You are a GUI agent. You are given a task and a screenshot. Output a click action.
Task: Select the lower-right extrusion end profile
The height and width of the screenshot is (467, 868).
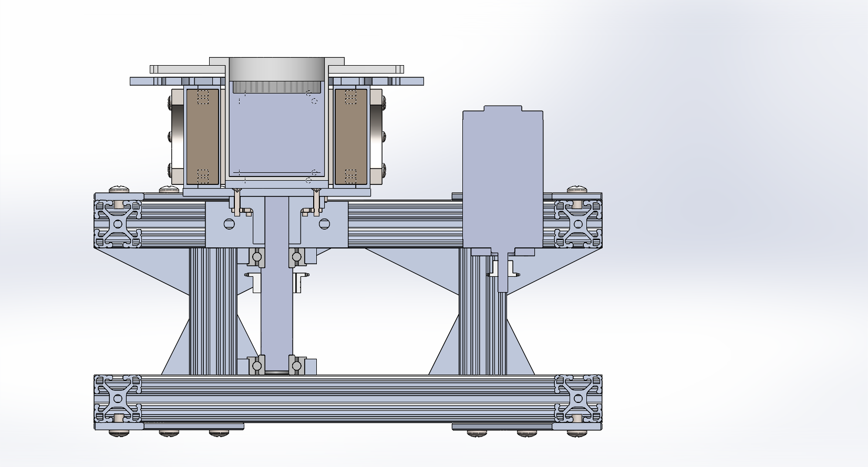click(578, 399)
